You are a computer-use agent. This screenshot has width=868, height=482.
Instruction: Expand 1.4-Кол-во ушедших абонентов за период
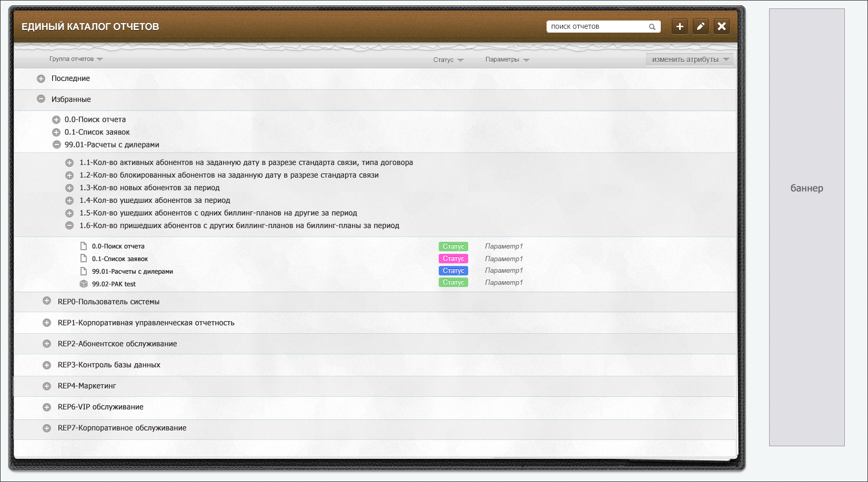pyautogui.click(x=69, y=201)
